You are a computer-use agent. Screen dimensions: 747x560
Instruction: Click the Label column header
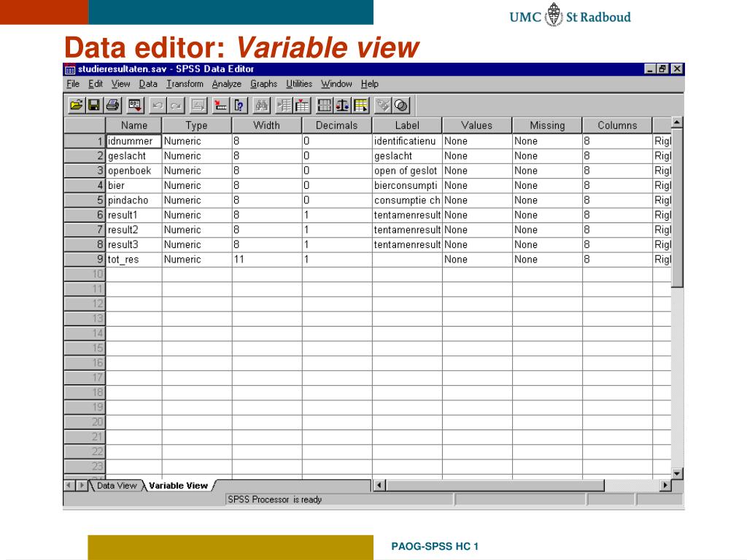point(407,125)
